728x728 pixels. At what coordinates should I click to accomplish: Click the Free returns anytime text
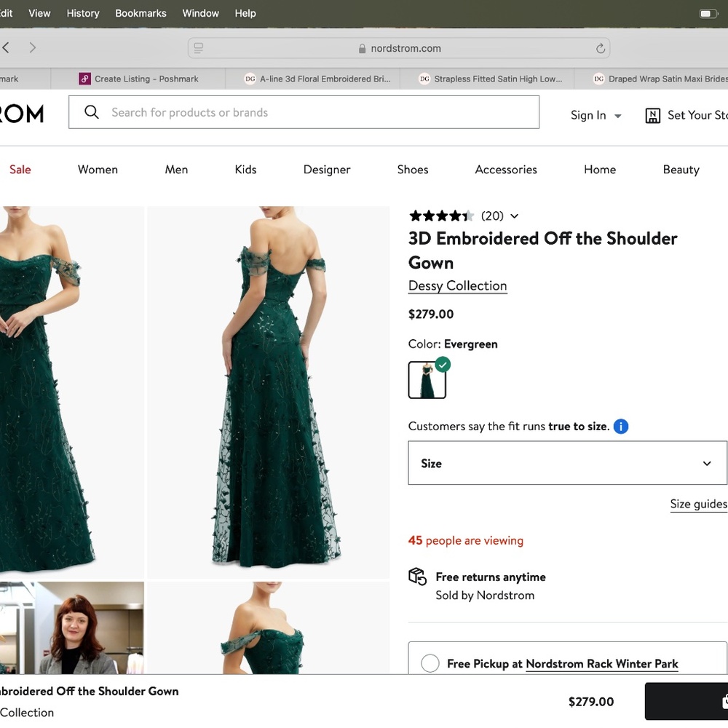point(491,577)
